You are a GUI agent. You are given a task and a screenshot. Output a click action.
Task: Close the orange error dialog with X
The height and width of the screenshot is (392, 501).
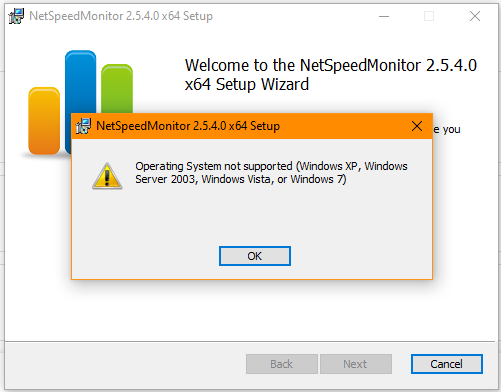point(417,126)
